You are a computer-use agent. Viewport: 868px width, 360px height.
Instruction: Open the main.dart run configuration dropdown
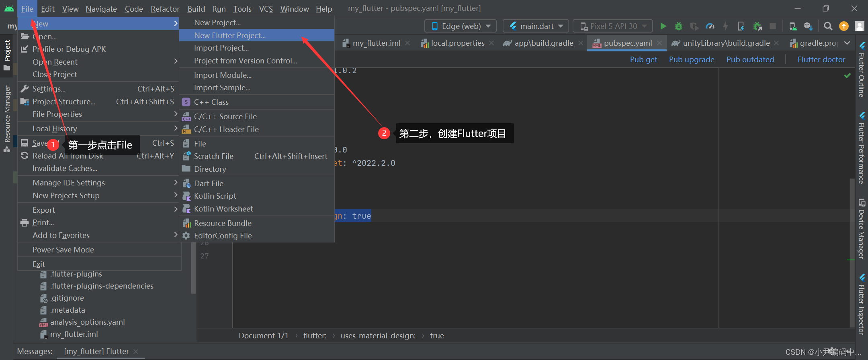(536, 26)
